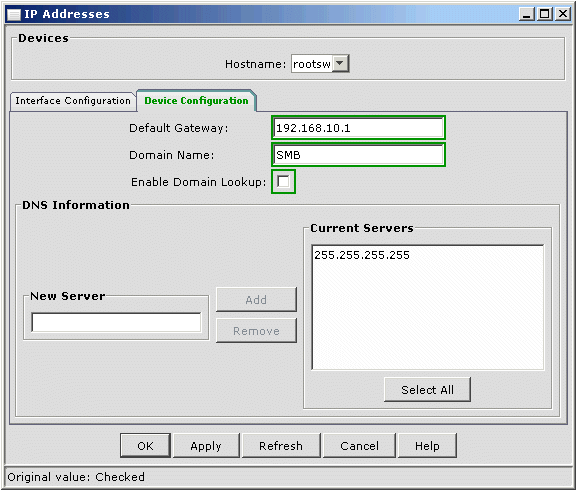This screenshot has width=576, height=490.
Task: Switch to Interface Configuration tab
Action: [73, 101]
